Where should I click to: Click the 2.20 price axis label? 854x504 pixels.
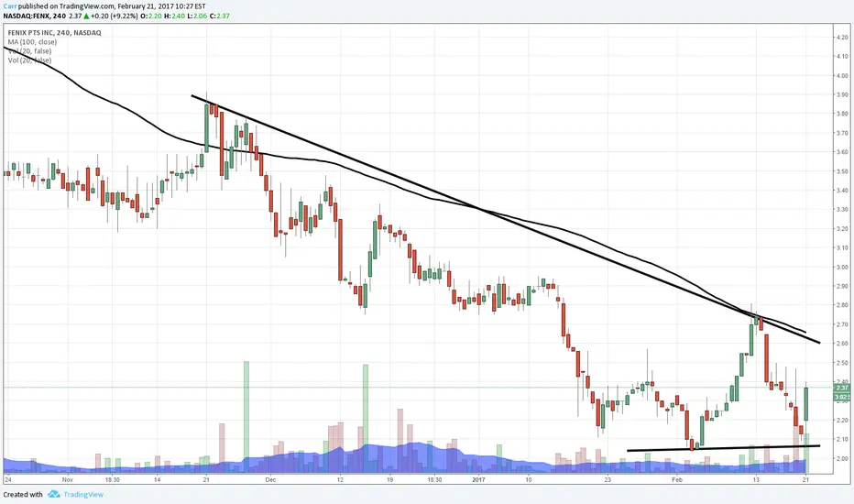coord(841,420)
